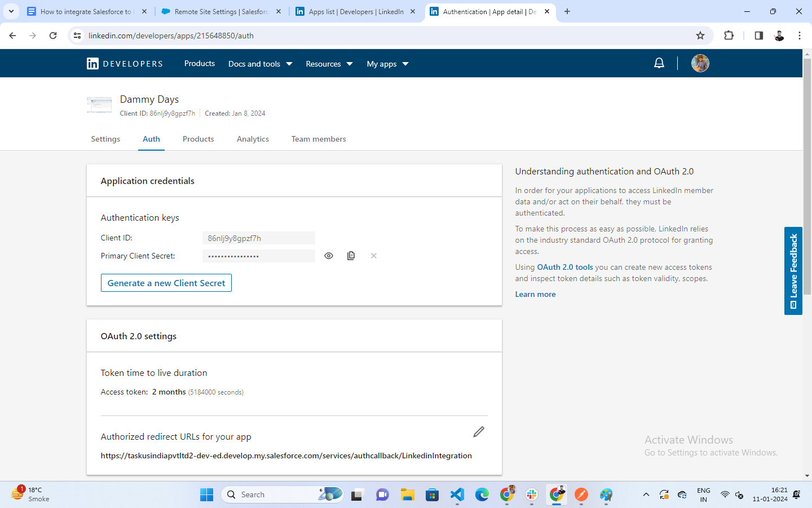Open the browser extensions puzzle icon
The width and height of the screenshot is (812, 508).
[x=729, y=36]
